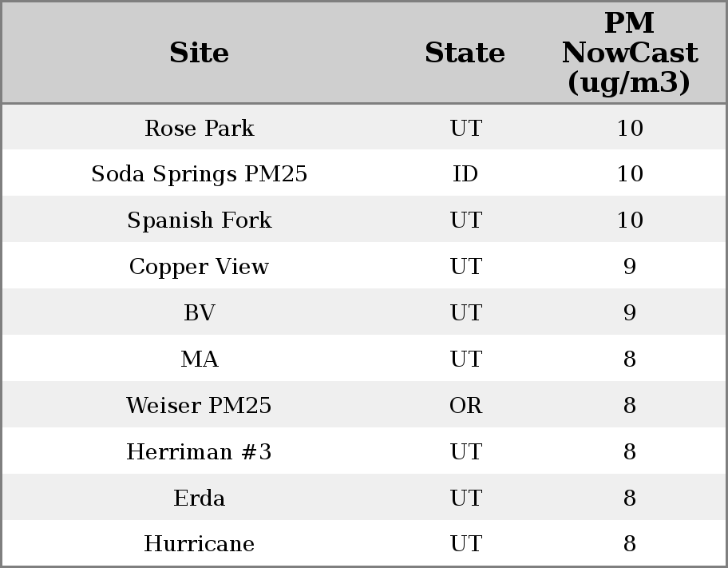Image resolution: width=728 pixels, height=568 pixels.
Task: Click the BV site name
Action: tap(200, 313)
